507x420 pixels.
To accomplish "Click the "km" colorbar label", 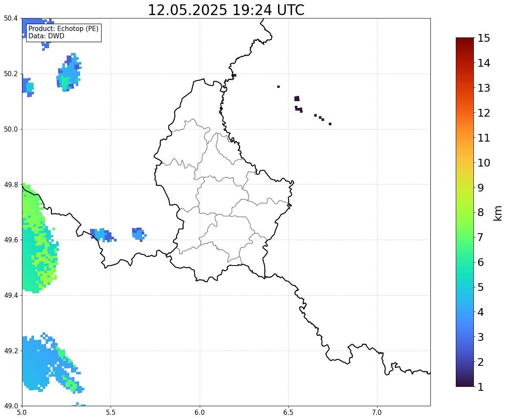I will (x=498, y=213).
